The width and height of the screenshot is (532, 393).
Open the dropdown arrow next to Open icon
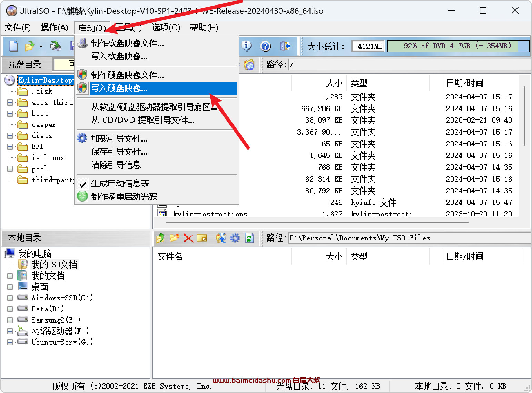41,46
